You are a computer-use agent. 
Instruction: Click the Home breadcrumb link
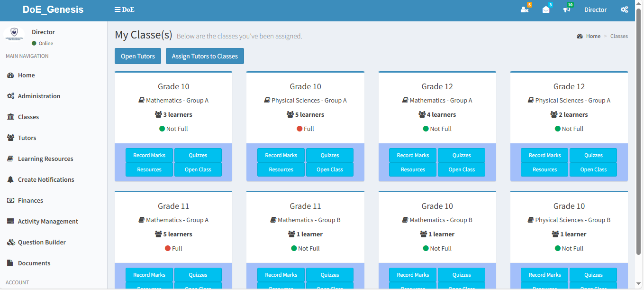pyautogui.click(x=593, y=36)
